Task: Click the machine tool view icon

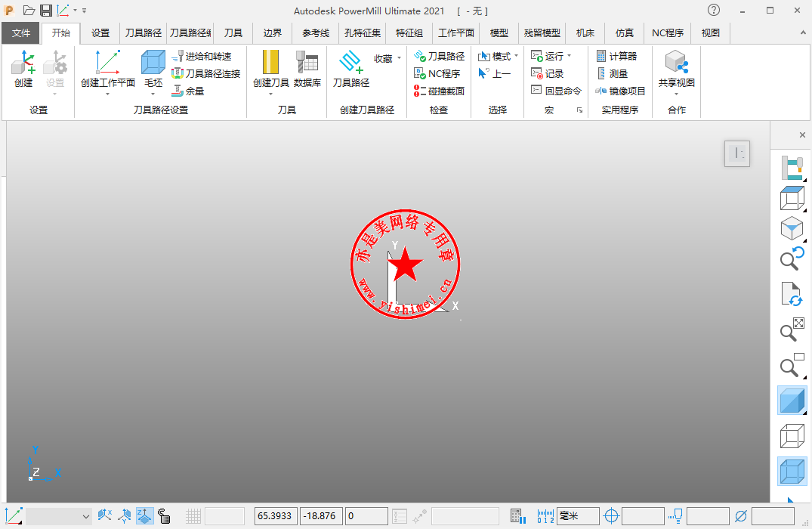Action: (792, 169)
